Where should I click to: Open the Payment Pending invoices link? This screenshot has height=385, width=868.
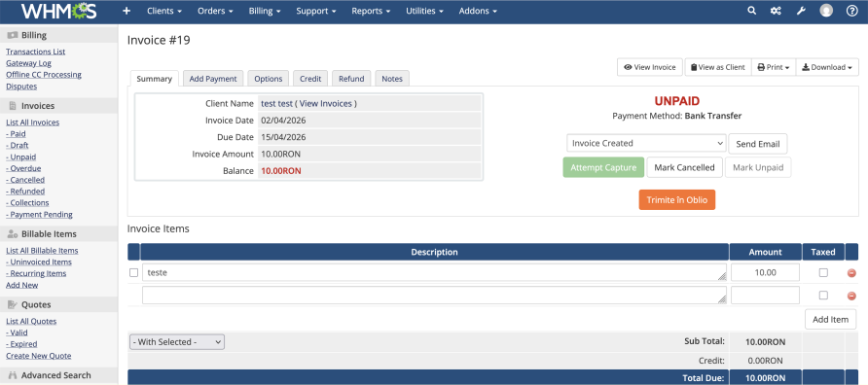click(x=39, y=215)
